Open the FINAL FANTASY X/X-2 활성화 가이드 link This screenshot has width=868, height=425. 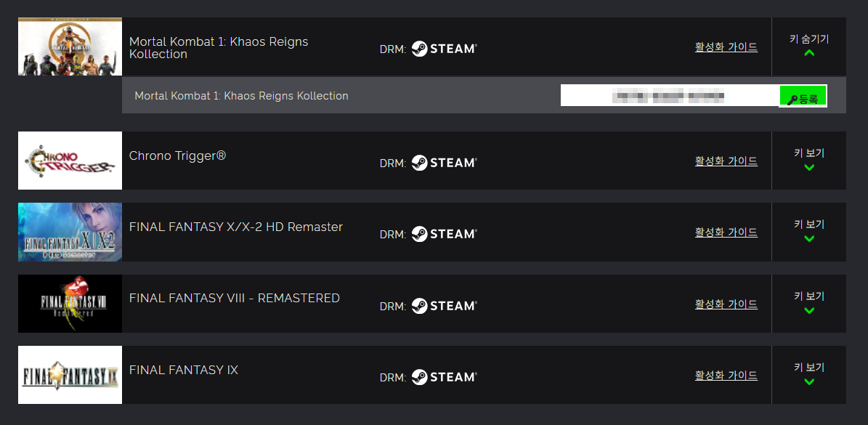pos(726,232)
